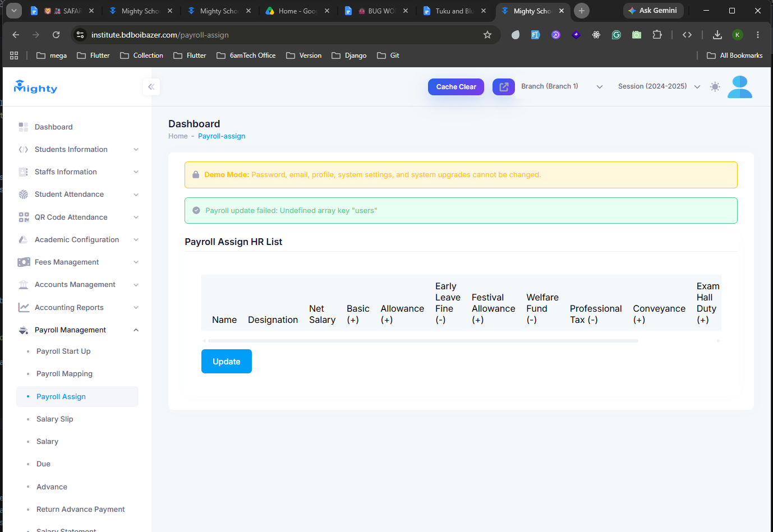Viewport: 773px width, 532px height.
Task: Open Session (2024-2025) dropdown
Action: coord(659,87)
